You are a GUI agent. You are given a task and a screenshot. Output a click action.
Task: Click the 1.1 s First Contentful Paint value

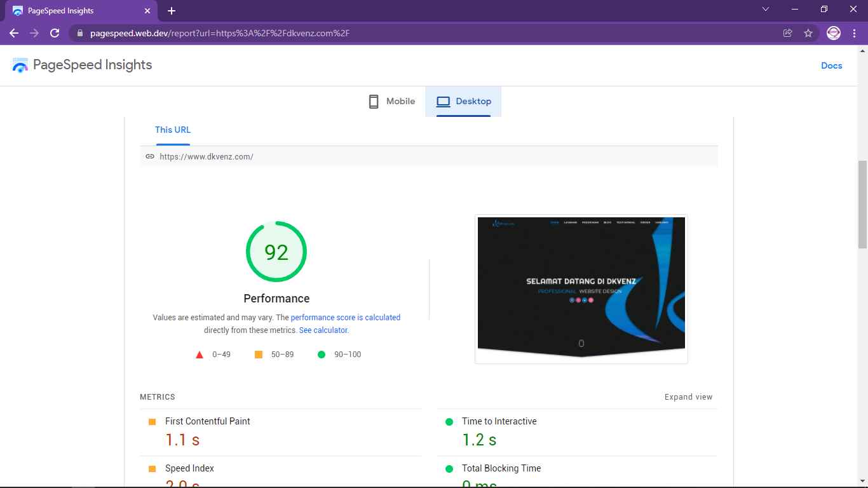coord(182,440)
